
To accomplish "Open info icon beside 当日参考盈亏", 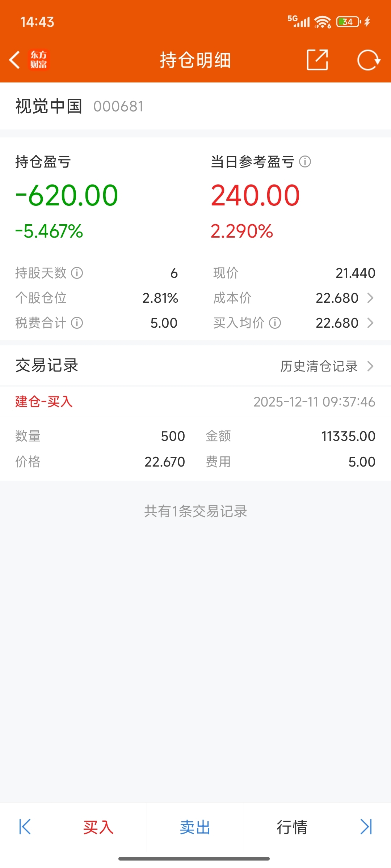I will [305, 162].
